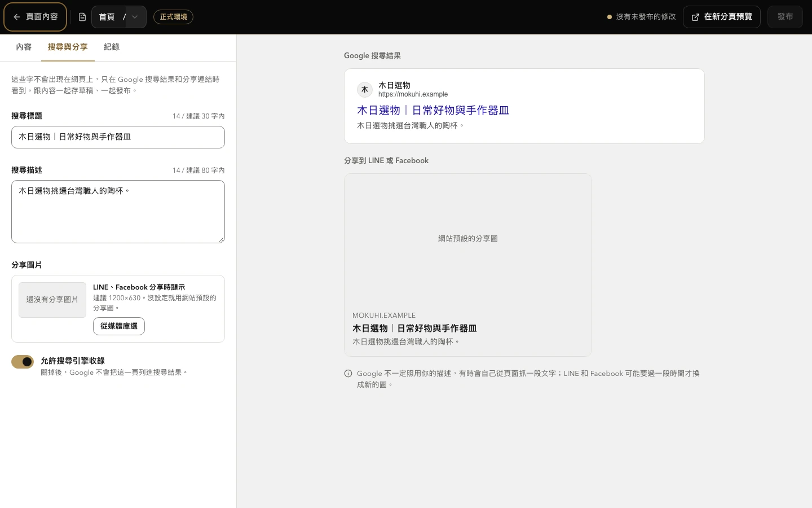The width and height of the screenshot is (812, 508).
Task: Click the 分享到 LINE 或 Facebook heading
Action: pyautogui.click(x=386, y=161)
